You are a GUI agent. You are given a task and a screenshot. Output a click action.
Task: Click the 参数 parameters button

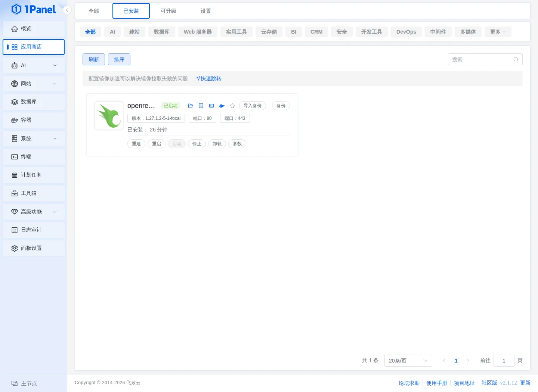coord(237,144)
